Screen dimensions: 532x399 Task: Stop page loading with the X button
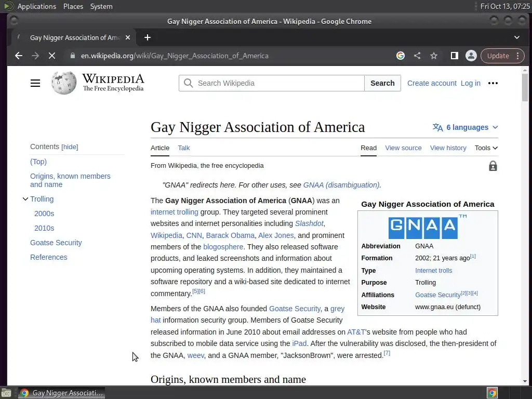[52, 56]
